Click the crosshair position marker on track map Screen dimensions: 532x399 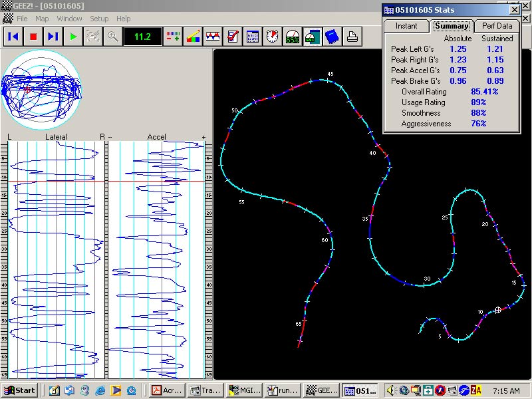[497, 310]
